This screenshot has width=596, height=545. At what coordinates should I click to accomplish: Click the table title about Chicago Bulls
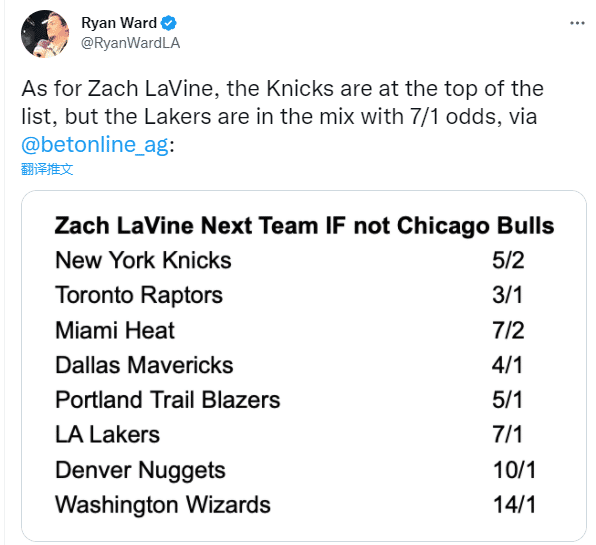pos(304,226)
